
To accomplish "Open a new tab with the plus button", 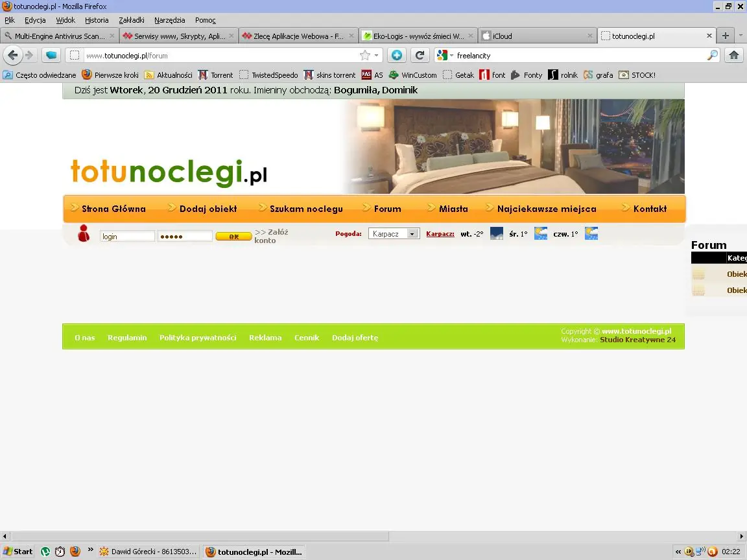I will pyautogui.click(x=725, y=36).
